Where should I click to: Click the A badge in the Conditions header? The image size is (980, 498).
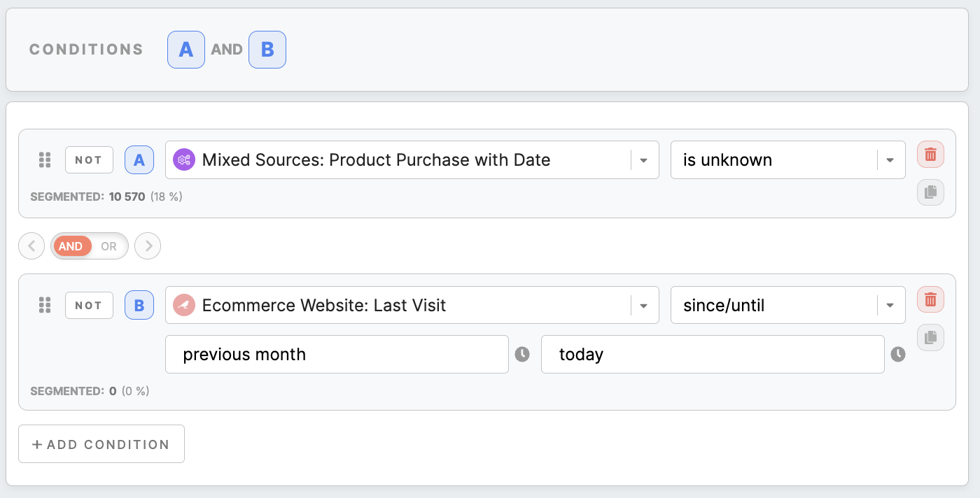tap(186, 50)
